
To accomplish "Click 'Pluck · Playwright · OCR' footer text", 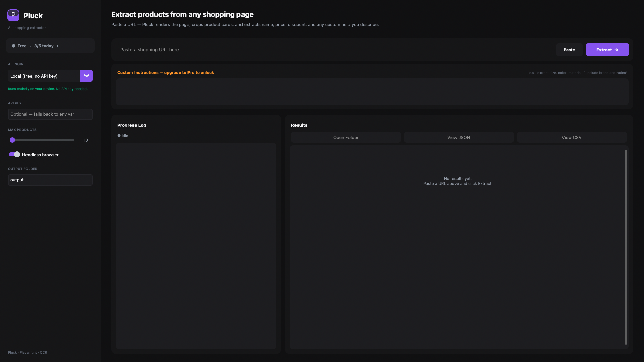I will pos(28,352).
